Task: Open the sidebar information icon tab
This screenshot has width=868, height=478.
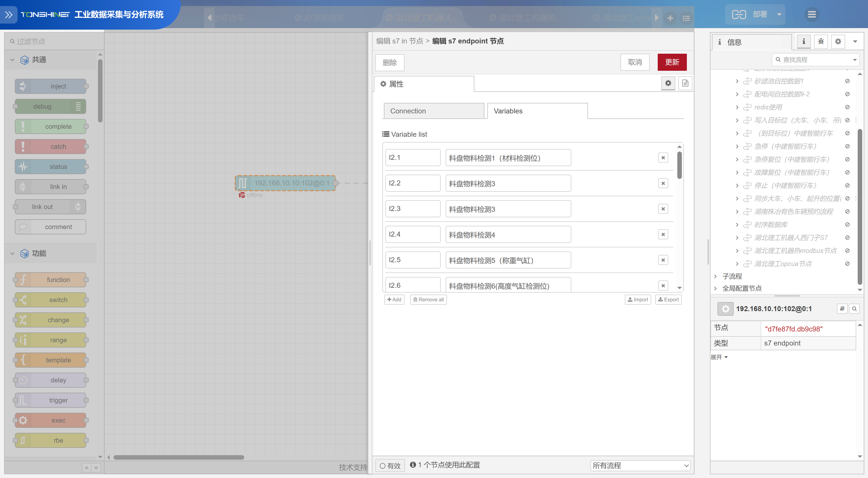Action: pos(804,41)
